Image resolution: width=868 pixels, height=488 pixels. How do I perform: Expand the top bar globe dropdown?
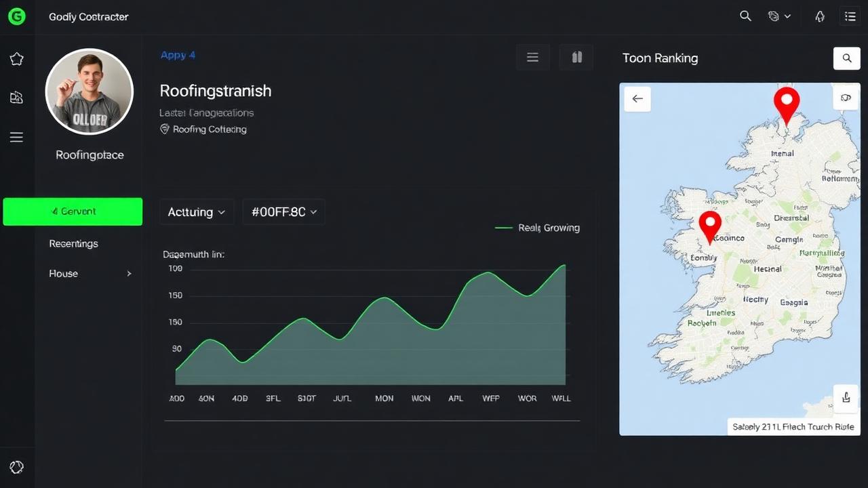click(x=779, y=16)
